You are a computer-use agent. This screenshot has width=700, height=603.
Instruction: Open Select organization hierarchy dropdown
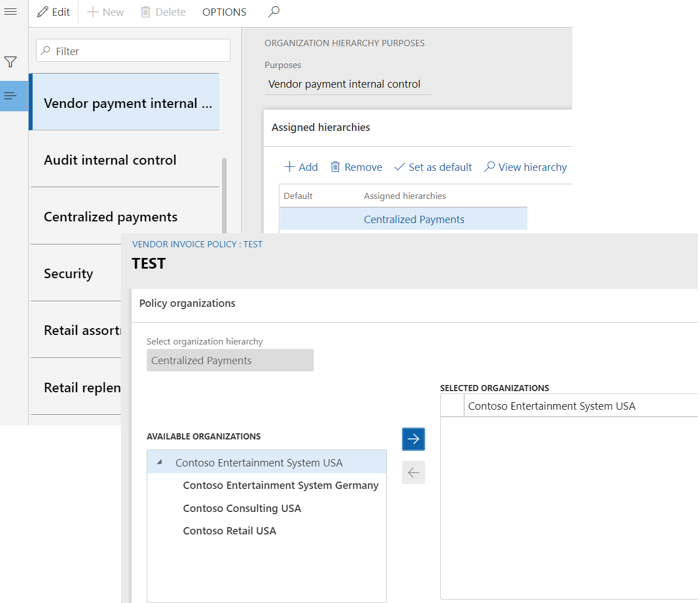click(230, 360)
